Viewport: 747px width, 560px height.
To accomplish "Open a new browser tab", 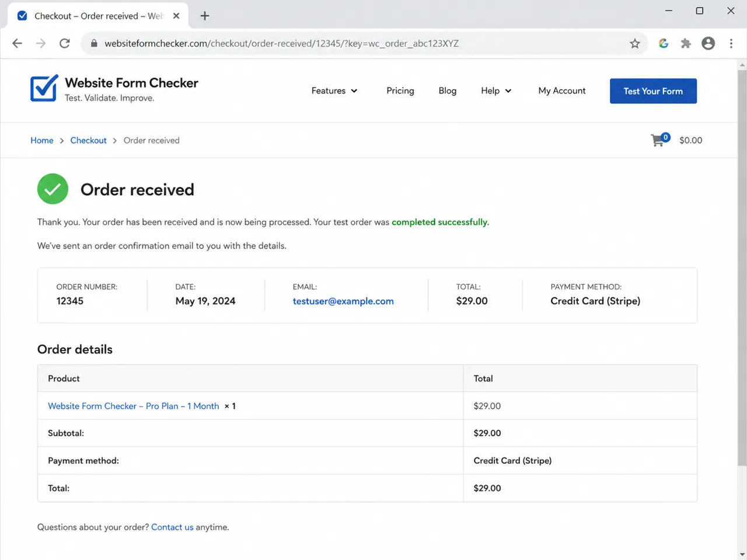I will coord(205,16).
